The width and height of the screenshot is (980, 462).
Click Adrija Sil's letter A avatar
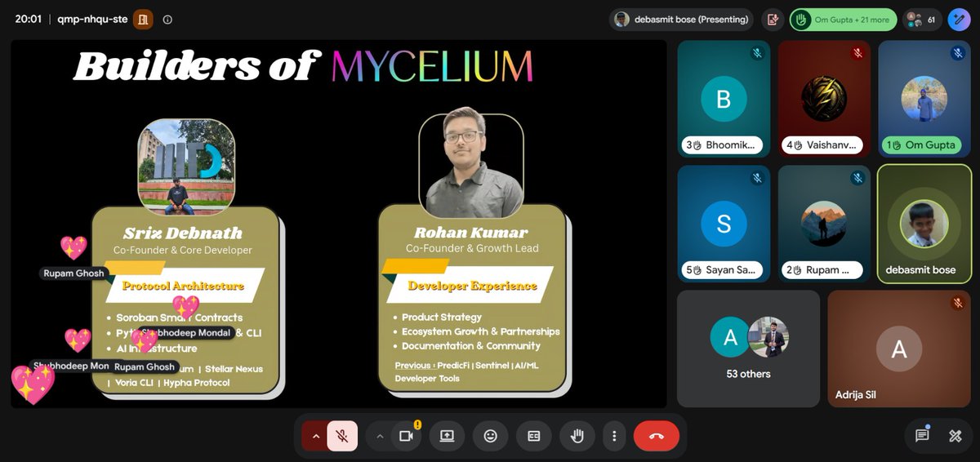point(899,349)
